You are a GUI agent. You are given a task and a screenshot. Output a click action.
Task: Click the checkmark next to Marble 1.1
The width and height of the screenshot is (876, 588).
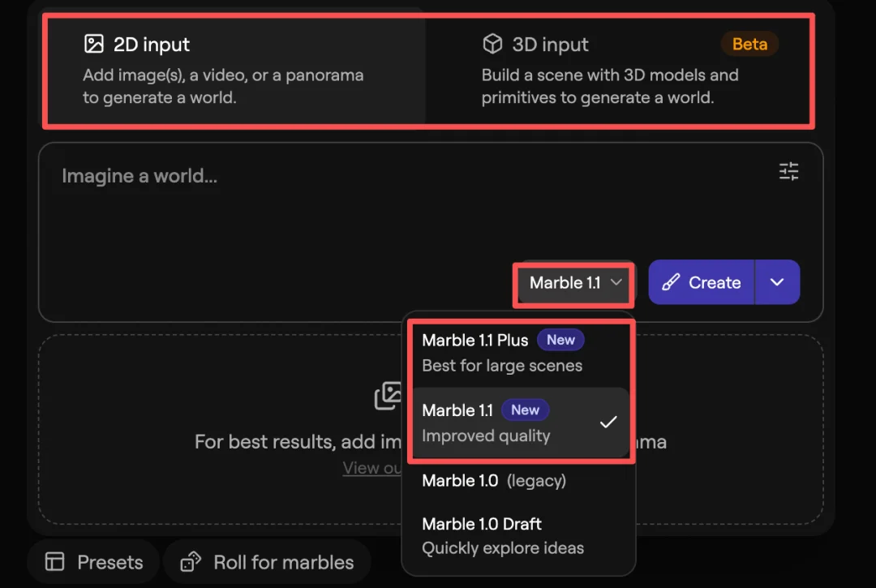pyautogui.click(x=608, y=423)
